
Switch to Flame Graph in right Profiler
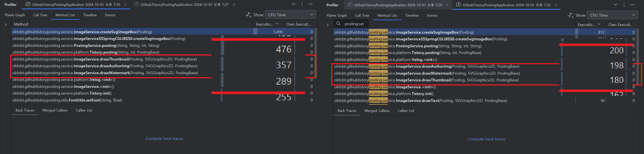[x=337, y=16]
